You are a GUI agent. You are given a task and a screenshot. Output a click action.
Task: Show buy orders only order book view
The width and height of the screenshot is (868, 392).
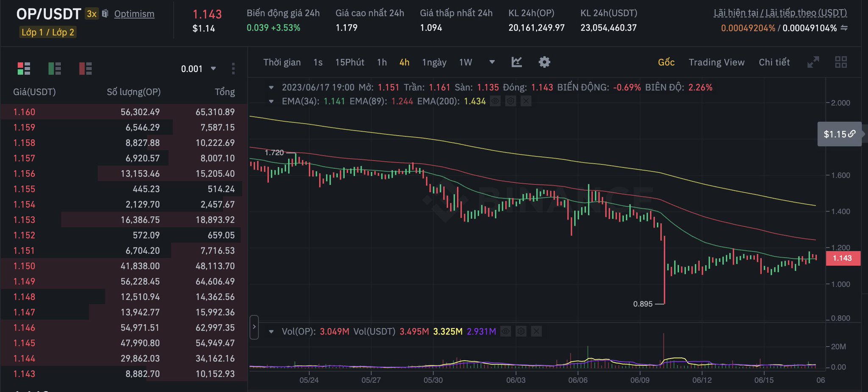(55, 68)
